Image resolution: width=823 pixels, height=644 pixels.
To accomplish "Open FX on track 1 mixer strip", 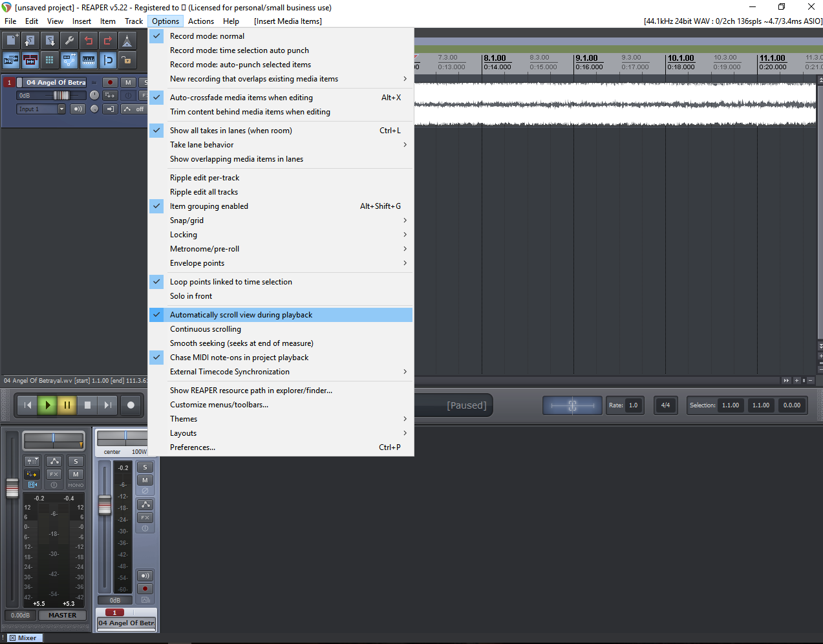I will tap(145, 517).
